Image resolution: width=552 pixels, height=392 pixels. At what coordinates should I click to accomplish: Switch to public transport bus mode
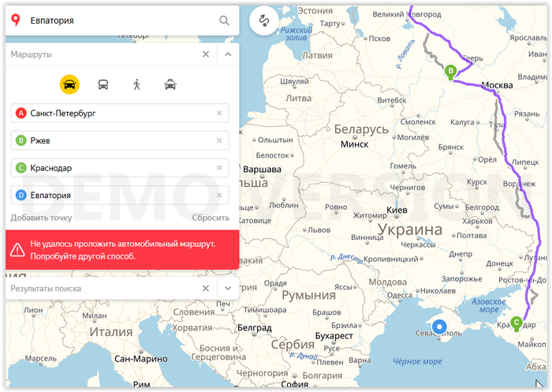click(103, 84)
